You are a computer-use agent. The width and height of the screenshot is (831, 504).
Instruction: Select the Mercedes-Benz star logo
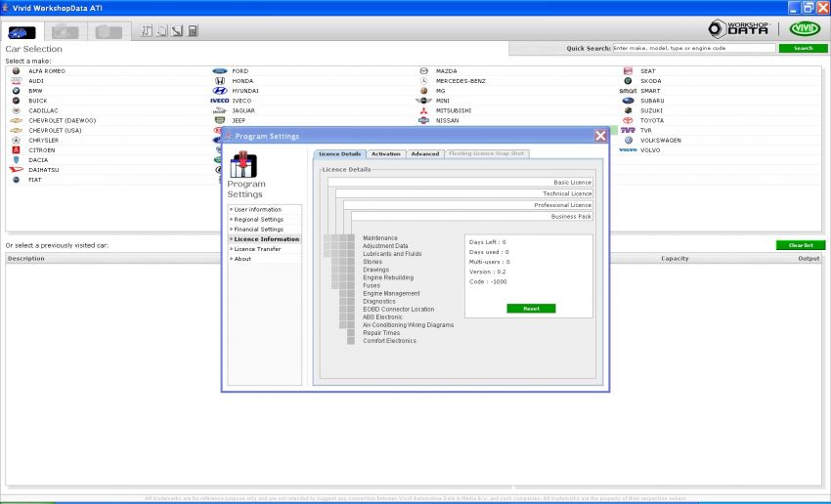423,81
